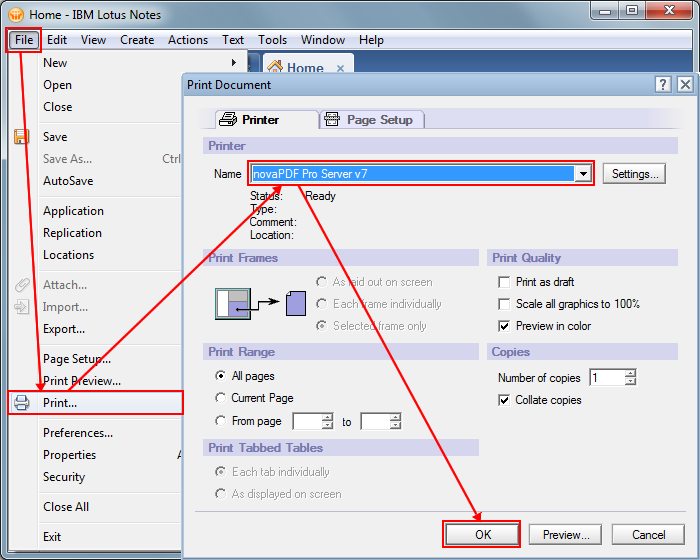This screenshot has width=700, height=560.
Task: Click OK to print the document
Action: [x=482, y=535]
